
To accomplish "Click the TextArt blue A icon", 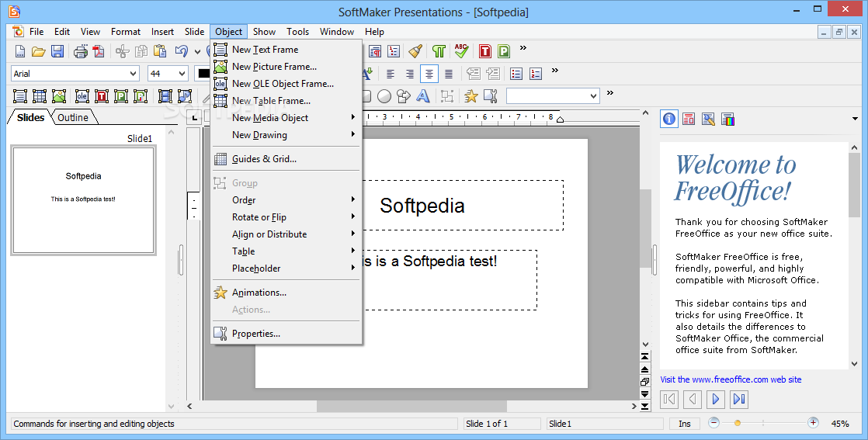I will point(423,96).
